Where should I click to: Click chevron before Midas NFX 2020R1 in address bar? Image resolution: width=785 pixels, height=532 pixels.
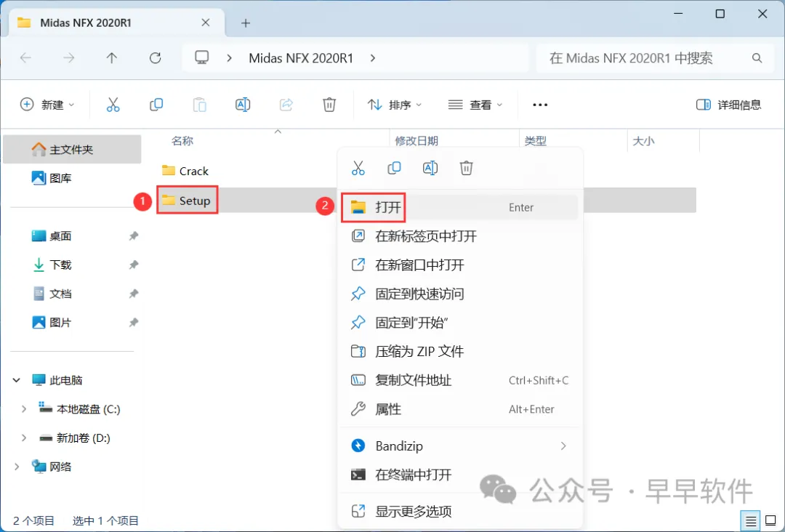pyautogui.click(x=229, y=58)
